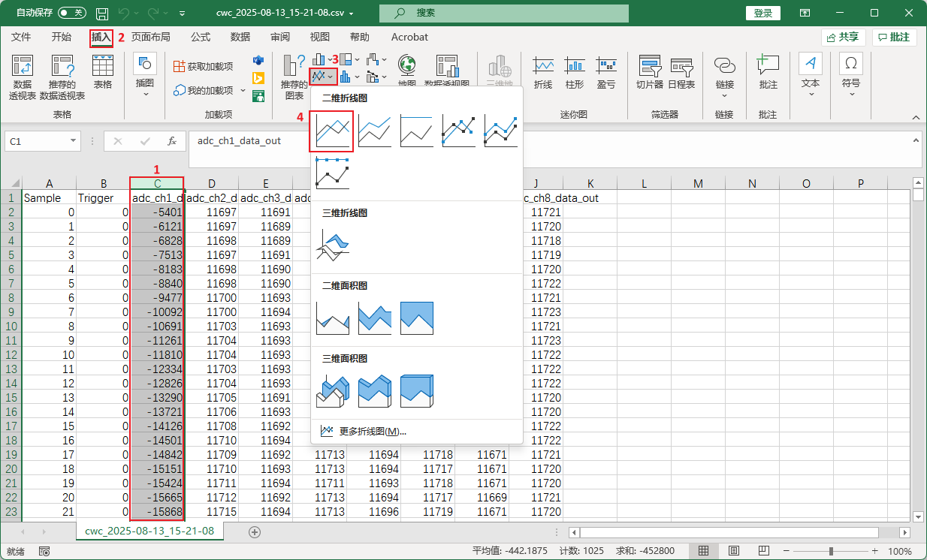Select the 3D stacked area chart
Image resolution: width=927 pixels, height=560 pixels.
[x=374, y=391]
